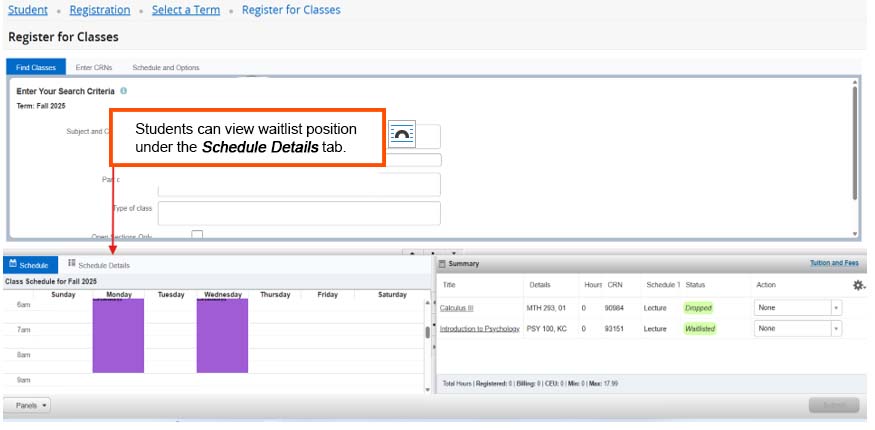Image resolution: width=875 pixels, height=430 pixels.
Task: Click the Schedule Details grid icon
Action: click(72, 265)
